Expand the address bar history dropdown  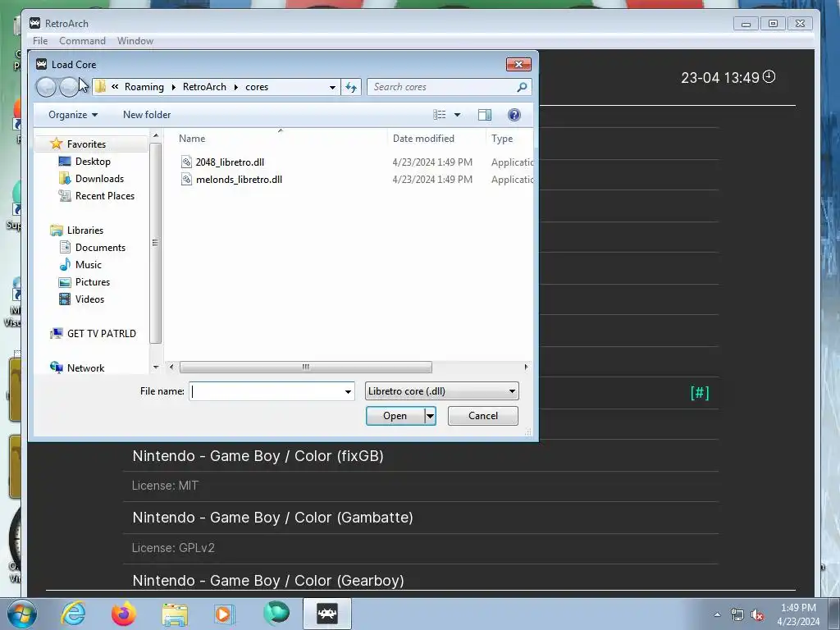click(x=332, y=87)
